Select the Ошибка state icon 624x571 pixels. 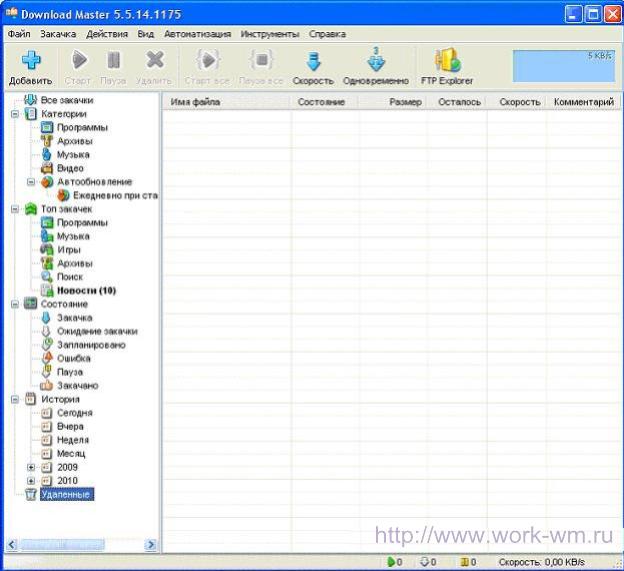point(47,358)
